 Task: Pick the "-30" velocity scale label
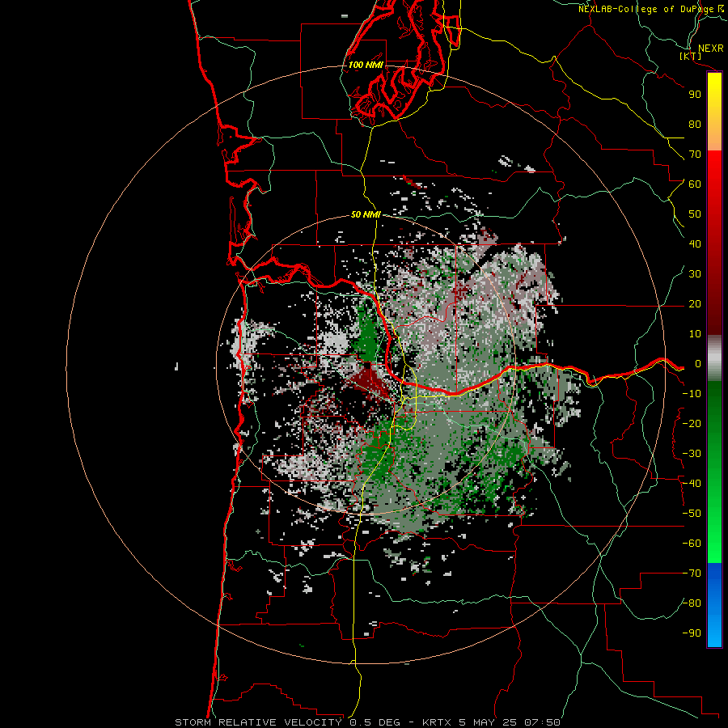coord(692,454)
